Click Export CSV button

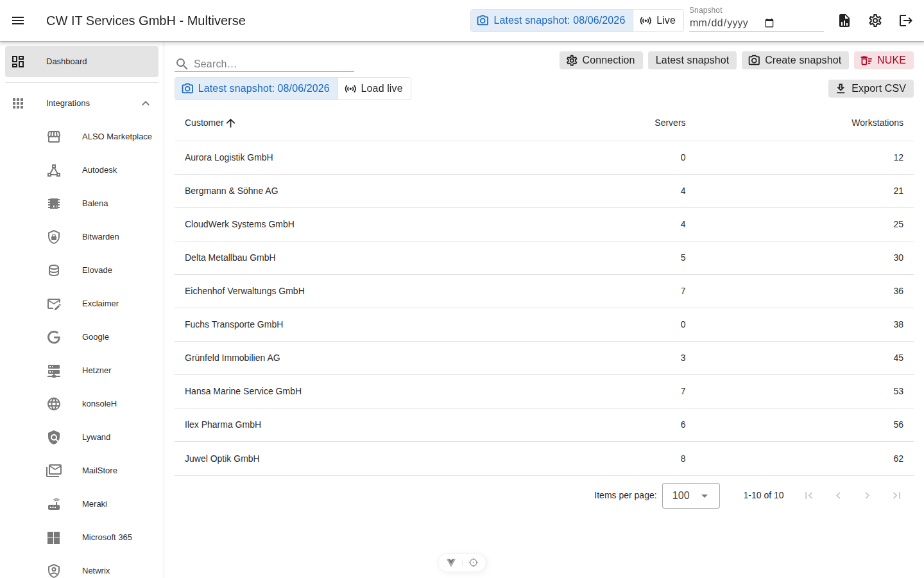pyautogui.click(x=871, y=89)
